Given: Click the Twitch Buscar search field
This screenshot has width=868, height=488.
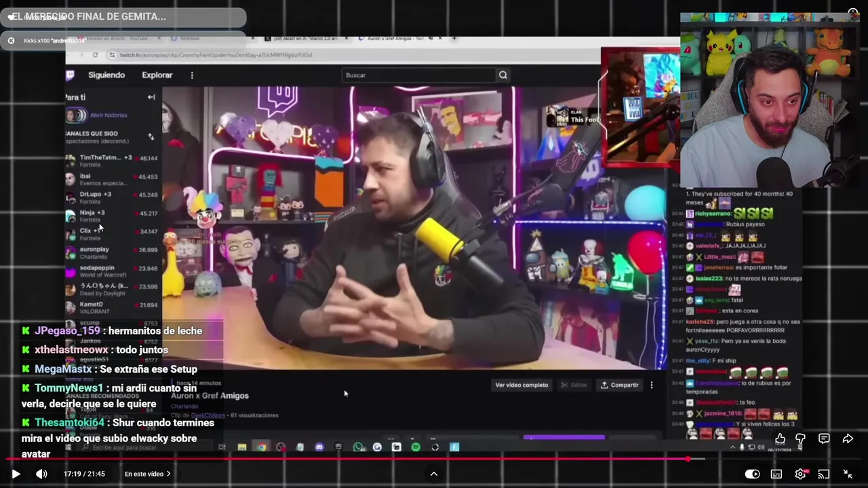Looking at the screenshot, I should click(x=418, y=75).
